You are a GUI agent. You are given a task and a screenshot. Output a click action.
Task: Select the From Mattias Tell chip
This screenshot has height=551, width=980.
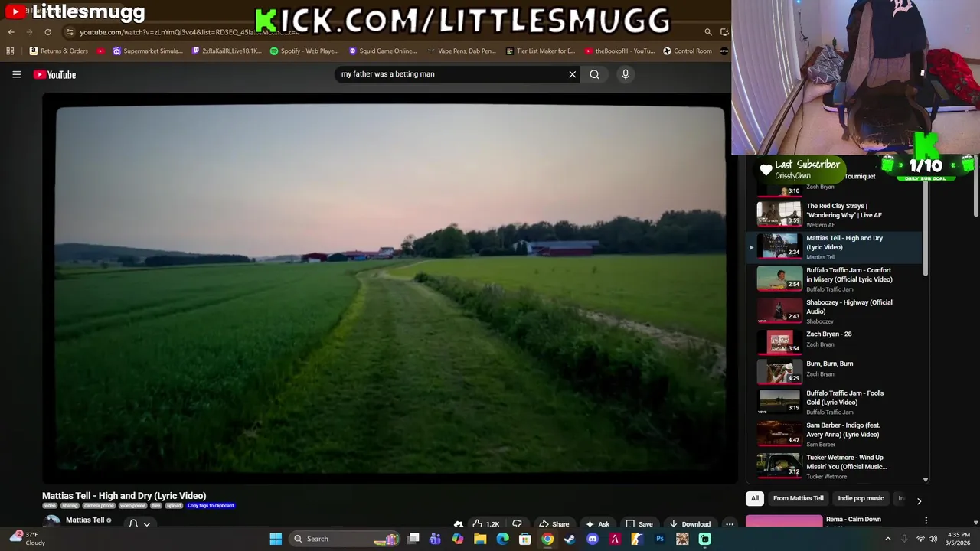pos(799,498)
